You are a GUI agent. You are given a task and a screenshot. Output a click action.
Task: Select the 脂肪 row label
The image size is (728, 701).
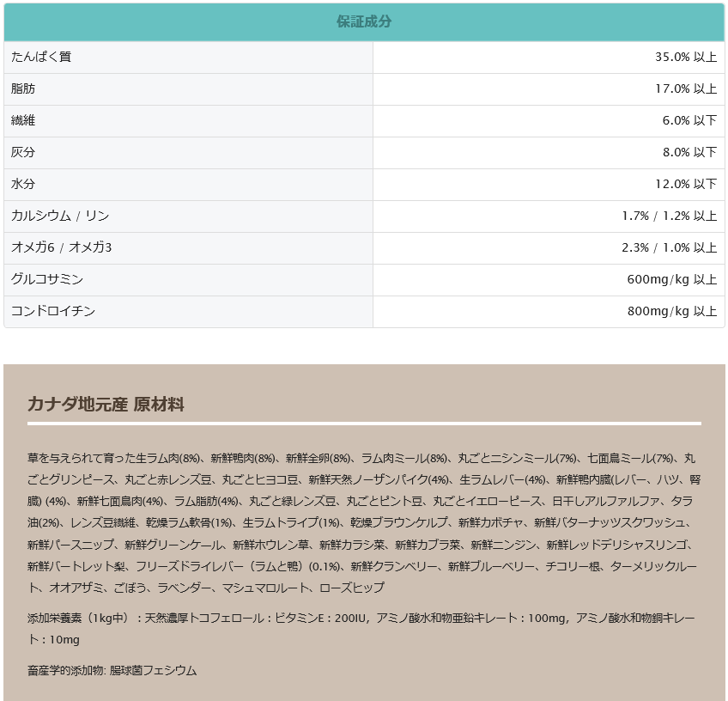pos(23,89)
